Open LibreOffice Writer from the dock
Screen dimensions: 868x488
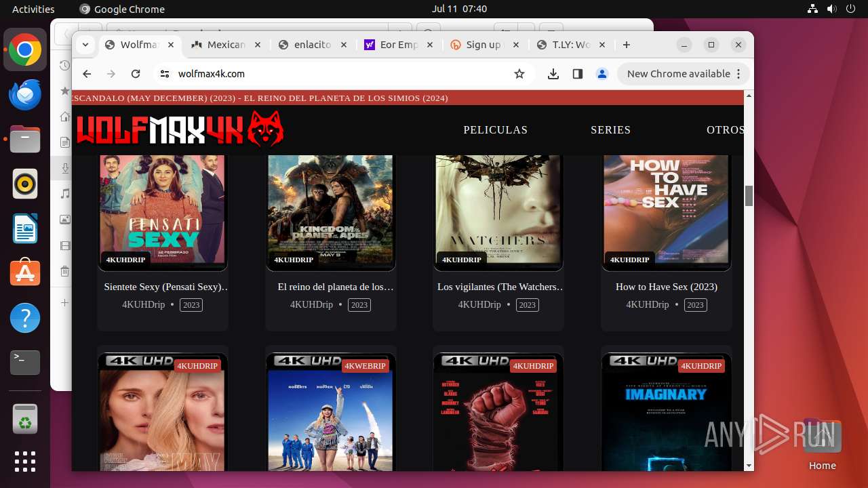click(25, 228)
